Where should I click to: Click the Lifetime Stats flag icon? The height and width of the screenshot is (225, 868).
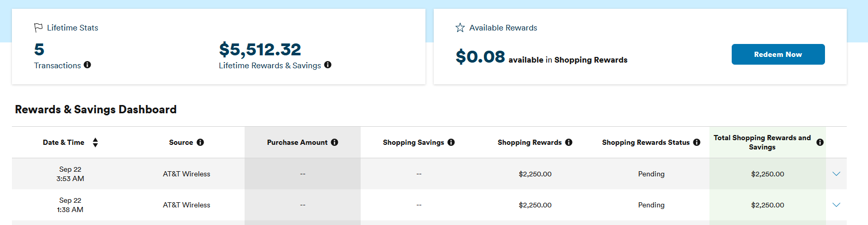[38, 27]
